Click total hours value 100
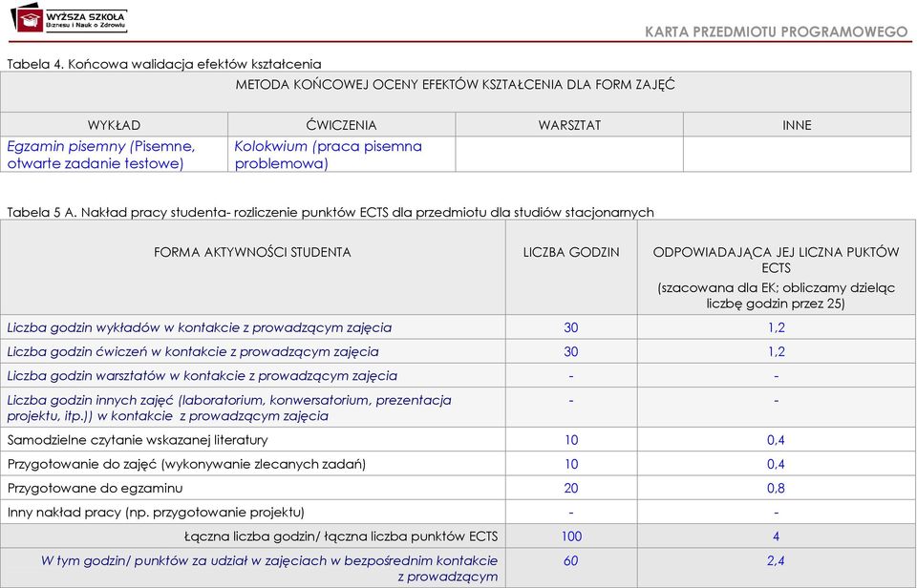The height and width of the screenshot is (588, 917). [571, 536]
